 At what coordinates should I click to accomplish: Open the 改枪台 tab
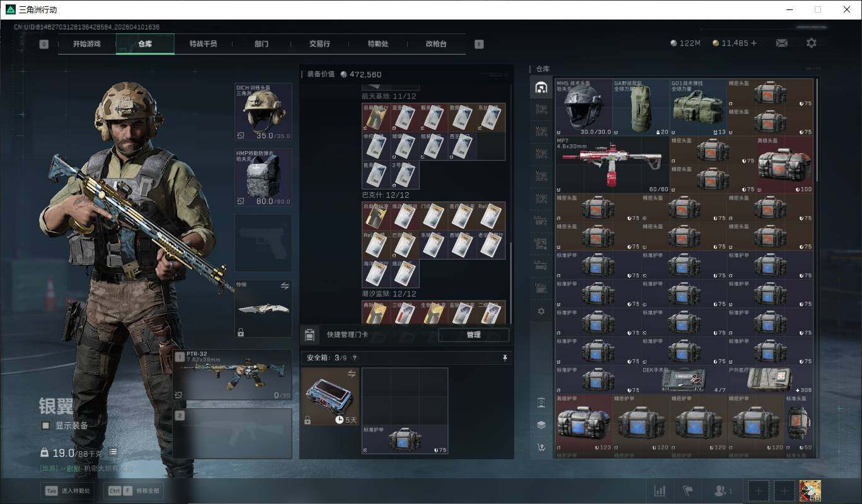(x=436, y=44)
